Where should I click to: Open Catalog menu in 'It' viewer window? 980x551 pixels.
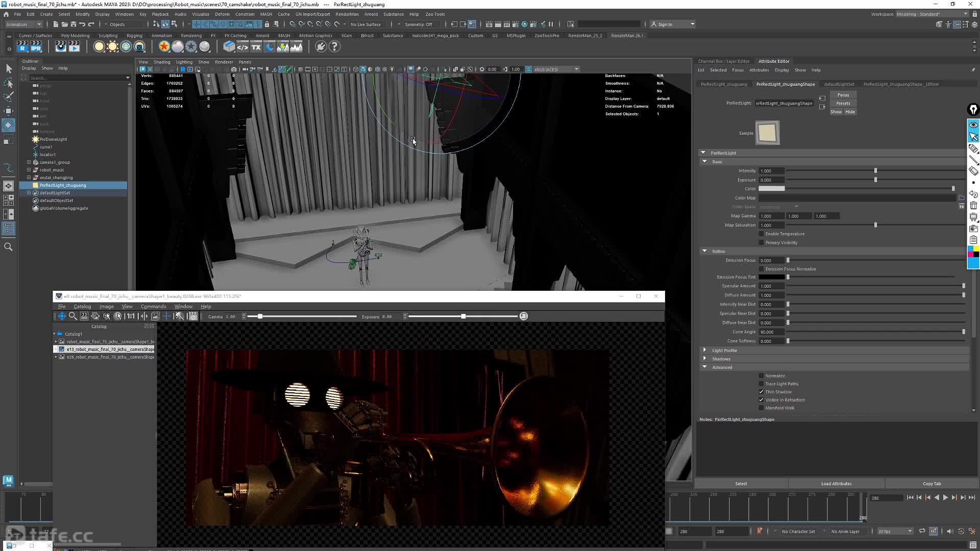tap(82, 307)
